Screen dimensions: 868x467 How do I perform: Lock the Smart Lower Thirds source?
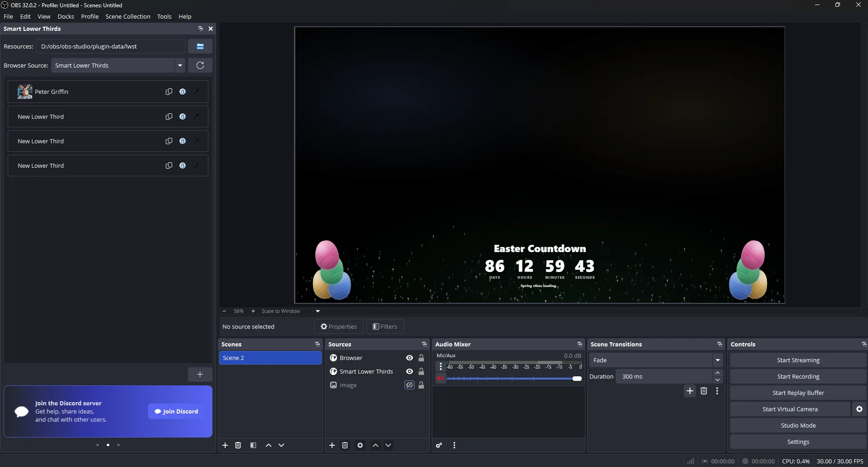click(421, 371)
